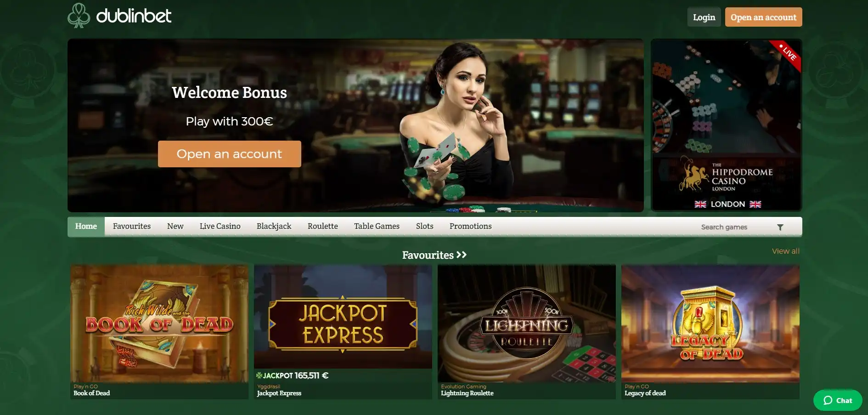Click the Hippodrome Casino horse logo
Viewport: 868px width, 415px height.
(x=693, y=174)
